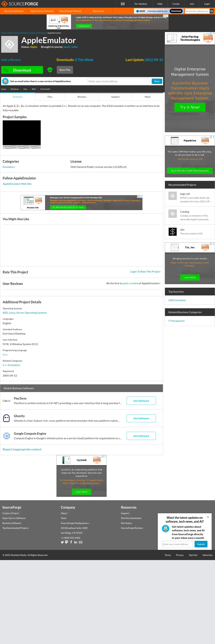
Task: Click the AdChoices icon on Pipedrive ad
Action: pos(211,137)
